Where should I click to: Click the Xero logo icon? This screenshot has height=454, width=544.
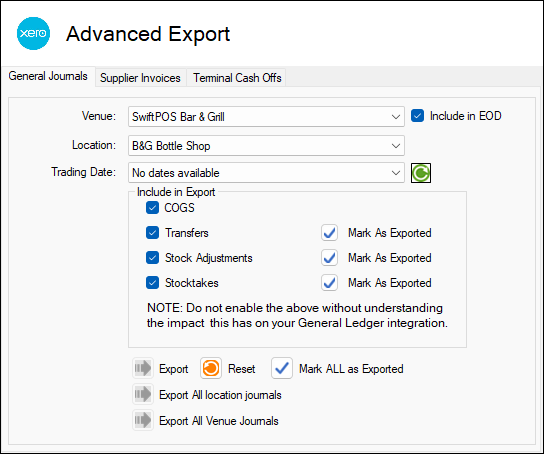coord(33,33)
